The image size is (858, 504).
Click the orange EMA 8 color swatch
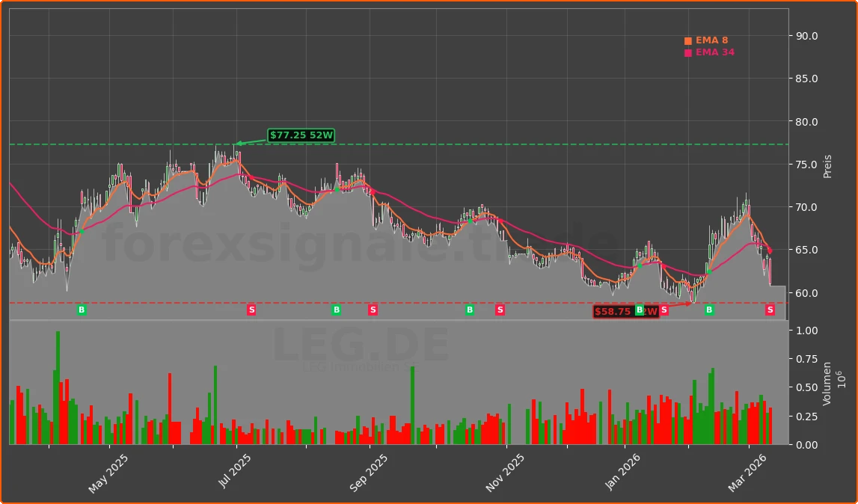coord(687,40)
